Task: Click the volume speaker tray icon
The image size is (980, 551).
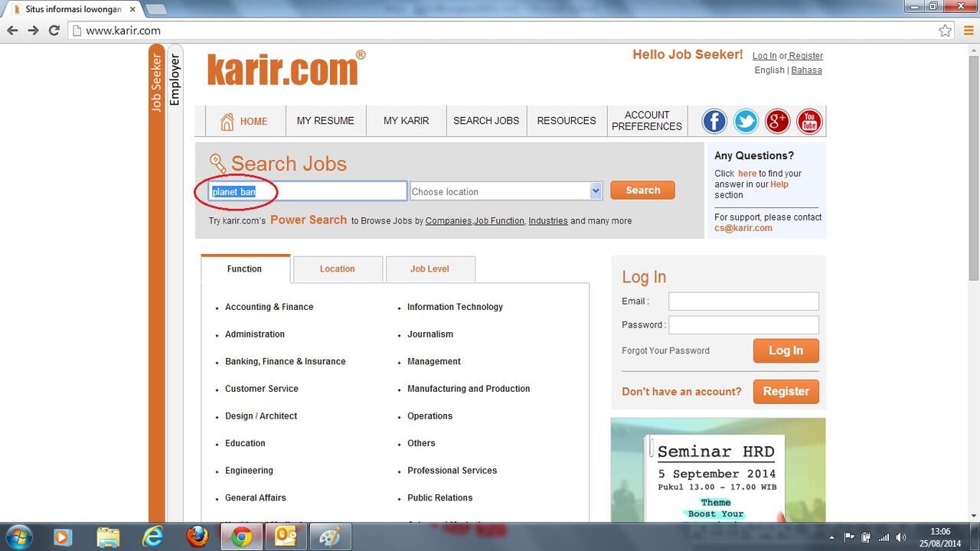Action: pyautogui.click(x=901, y=537)
